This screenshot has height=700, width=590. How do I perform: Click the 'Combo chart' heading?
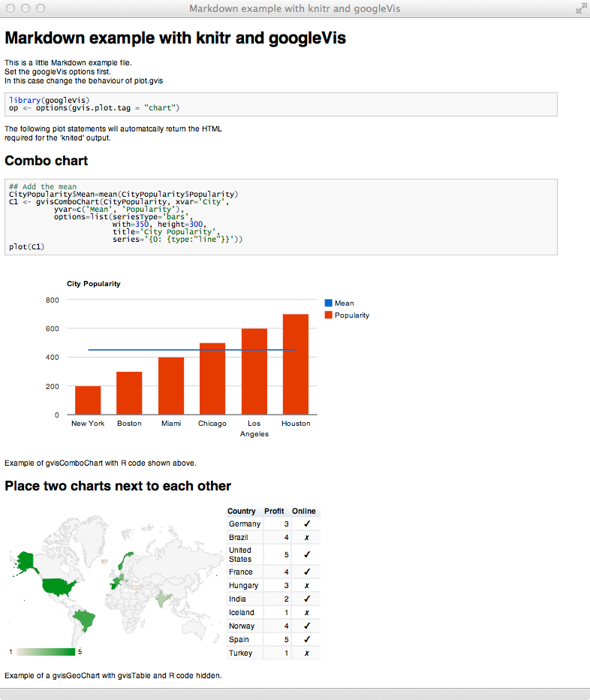coord(47,161)
